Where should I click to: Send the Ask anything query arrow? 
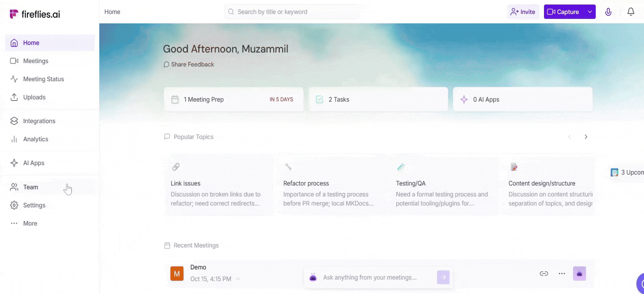click(x=443, y=277)
